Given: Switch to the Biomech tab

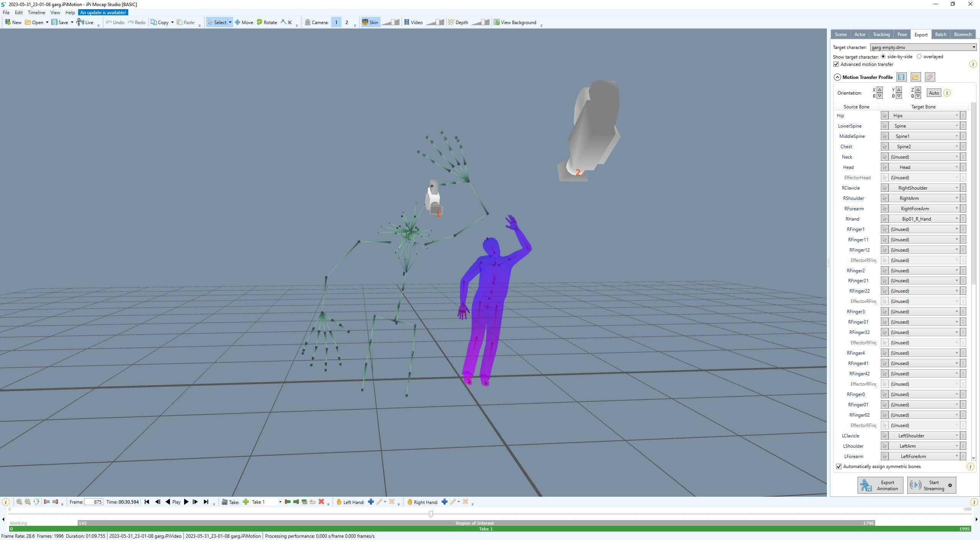Looking at the screenshot, I should [962, 34].
